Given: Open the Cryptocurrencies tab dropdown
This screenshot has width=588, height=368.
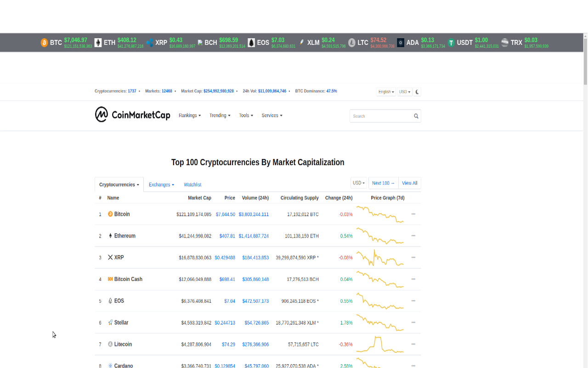Looking at the screenshot, I should point(119,184).
